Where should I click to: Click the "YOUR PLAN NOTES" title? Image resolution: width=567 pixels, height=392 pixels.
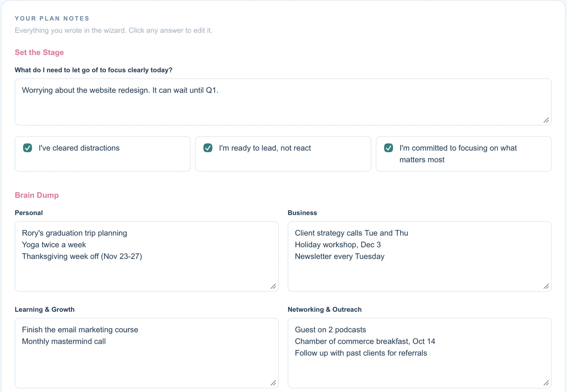(52, 19)
